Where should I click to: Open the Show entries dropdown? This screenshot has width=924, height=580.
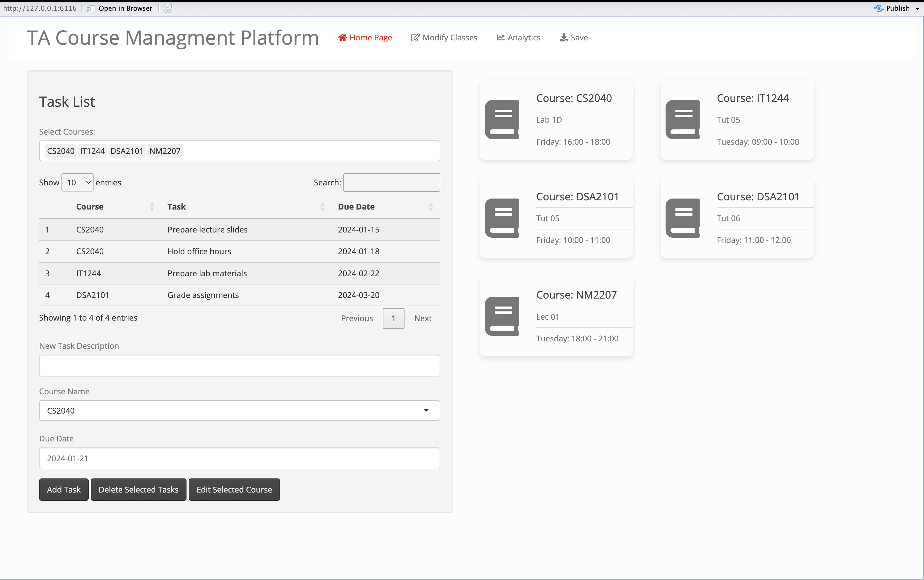point(77,182)
